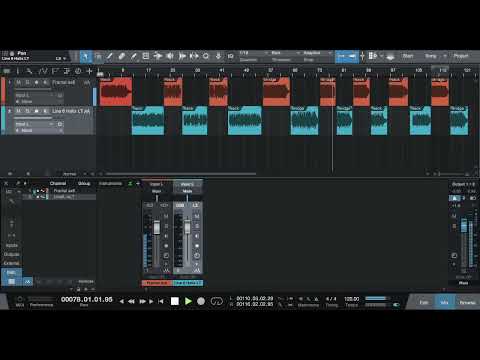
Task: Solo the Line 6 Helix LT track
Action: coord(27,111)
